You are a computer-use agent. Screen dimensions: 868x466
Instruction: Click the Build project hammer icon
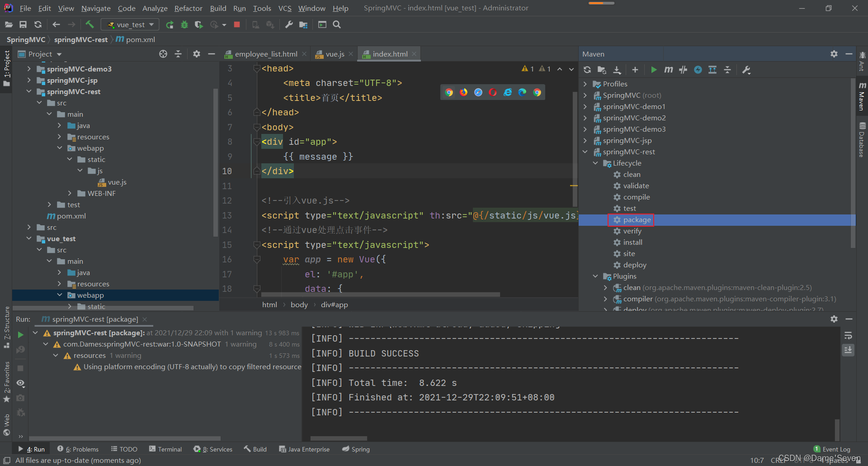[90, 25]
